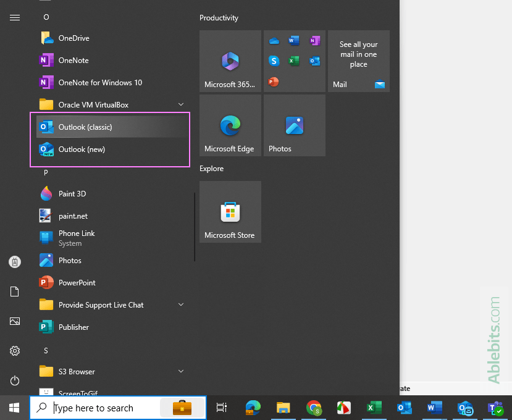This screenshot has width=512, height=420.
Task: Open the user account icon
Action: (15, 262)
